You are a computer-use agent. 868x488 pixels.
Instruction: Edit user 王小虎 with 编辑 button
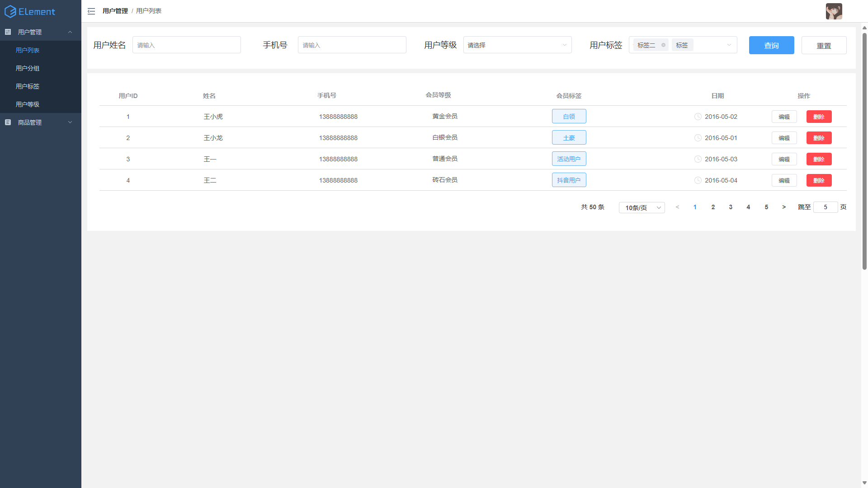coord(784,117)
